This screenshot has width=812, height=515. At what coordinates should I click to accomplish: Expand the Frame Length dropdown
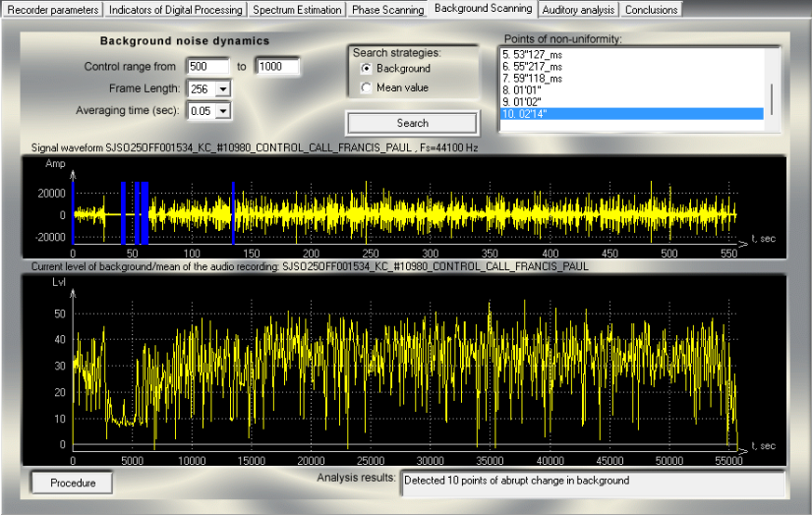tap(223, 88)
